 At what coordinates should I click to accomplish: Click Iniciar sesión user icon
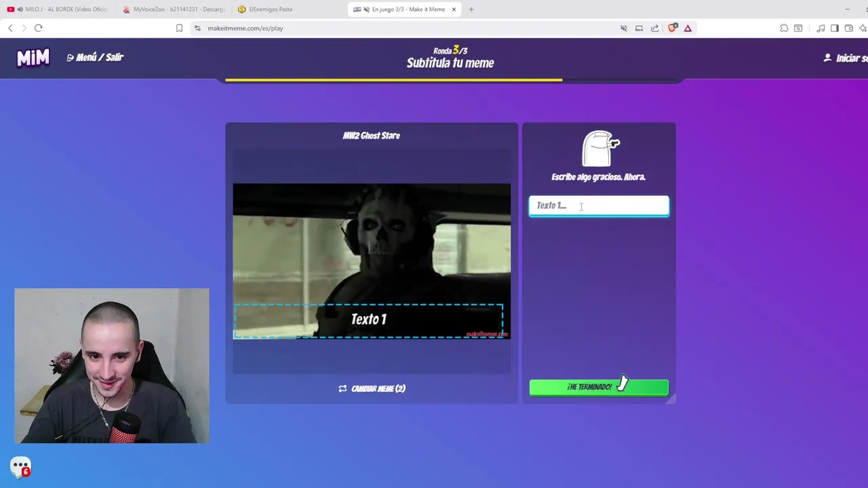click(827, 58)
